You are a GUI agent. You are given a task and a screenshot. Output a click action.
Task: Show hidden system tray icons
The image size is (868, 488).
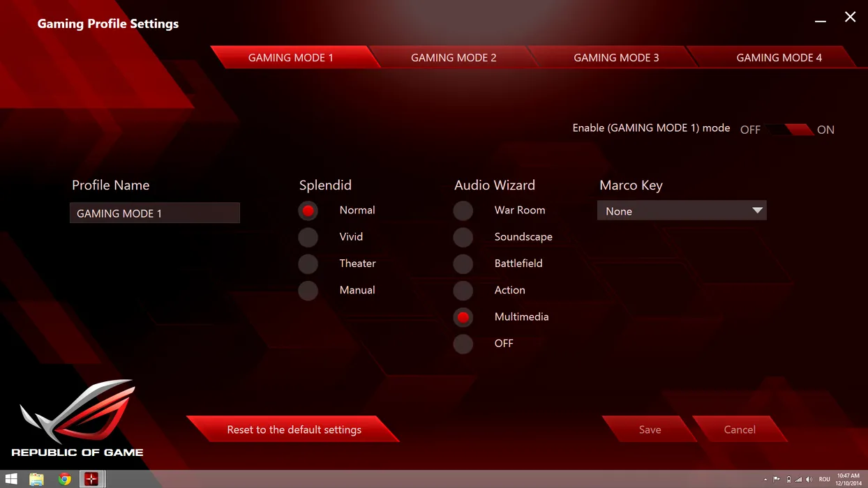tap(765, 480)
